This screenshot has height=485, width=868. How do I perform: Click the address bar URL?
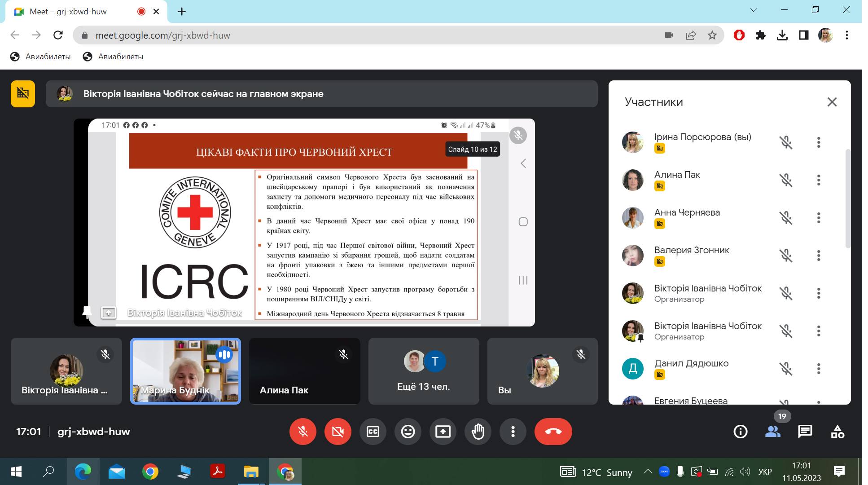(163, 35)
